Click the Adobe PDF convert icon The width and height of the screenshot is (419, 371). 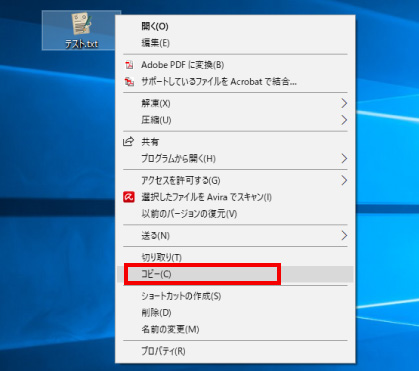click(129, 65)
